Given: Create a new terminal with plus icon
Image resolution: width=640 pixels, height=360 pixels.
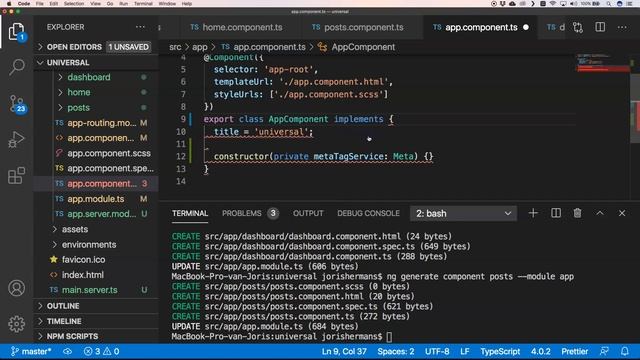Looking at the screenshot, I should (x=533, y=213).
